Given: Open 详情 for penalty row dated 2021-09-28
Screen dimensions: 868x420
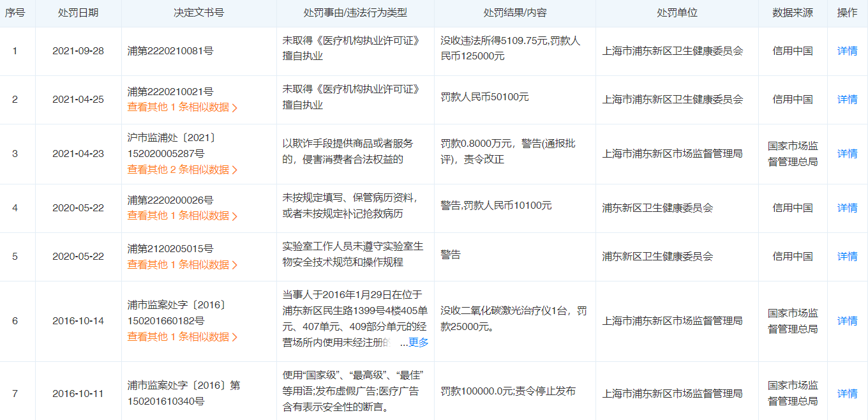Looking at the screenshot, I should tap(847, 51).
